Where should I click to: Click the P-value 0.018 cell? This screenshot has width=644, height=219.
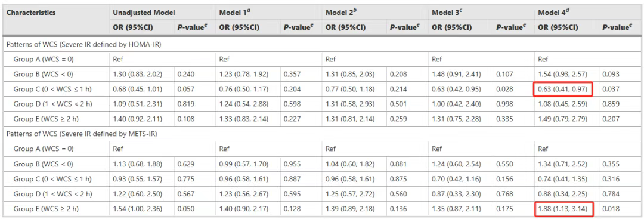[x=611, y=209]
